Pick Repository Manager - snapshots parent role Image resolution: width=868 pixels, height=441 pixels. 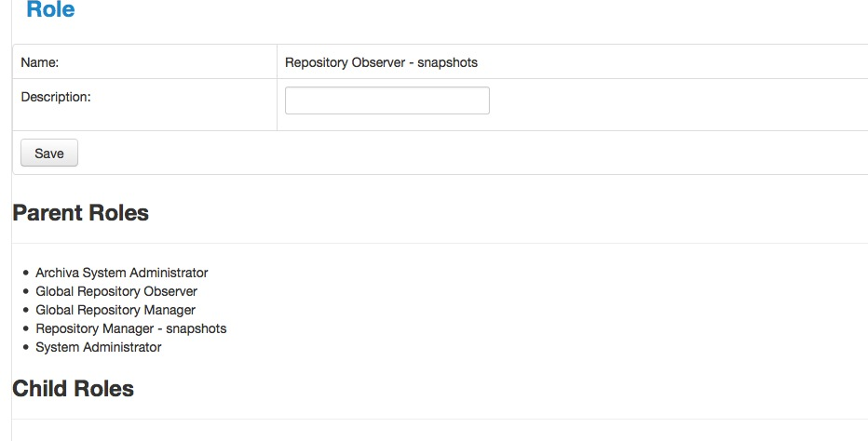(x=130, y=328)
